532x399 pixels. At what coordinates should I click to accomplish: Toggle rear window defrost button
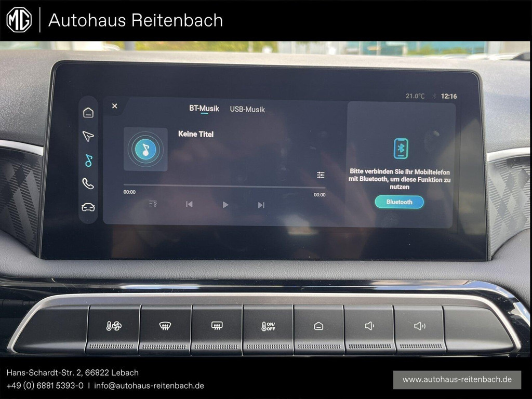click(x=217, y=326)
